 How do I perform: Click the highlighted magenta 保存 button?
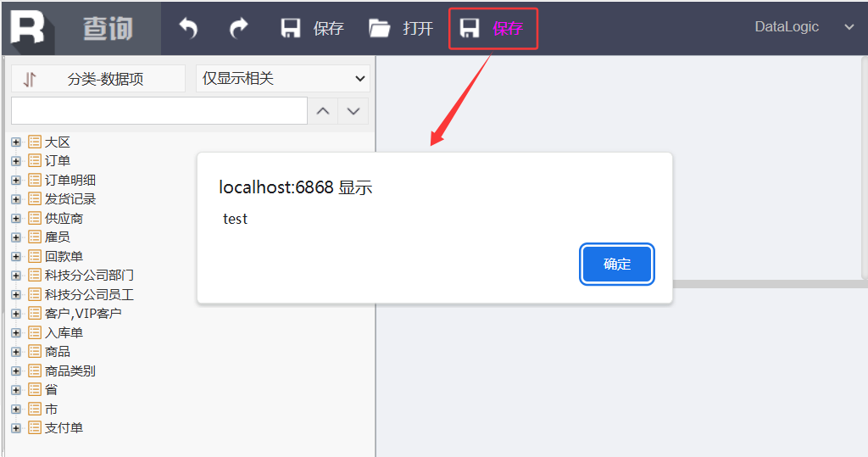(x=492, y=28)
